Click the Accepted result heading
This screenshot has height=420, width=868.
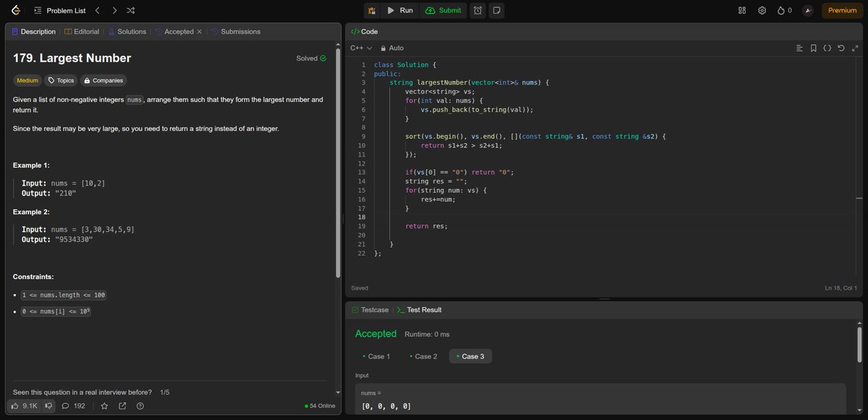coord(375,334)
